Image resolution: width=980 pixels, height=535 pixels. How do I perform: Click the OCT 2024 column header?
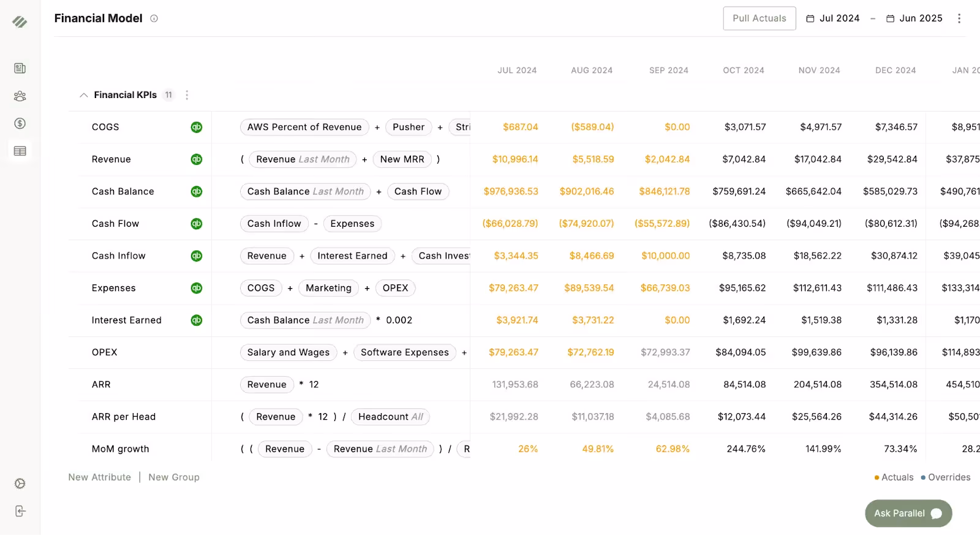point(744,70)
